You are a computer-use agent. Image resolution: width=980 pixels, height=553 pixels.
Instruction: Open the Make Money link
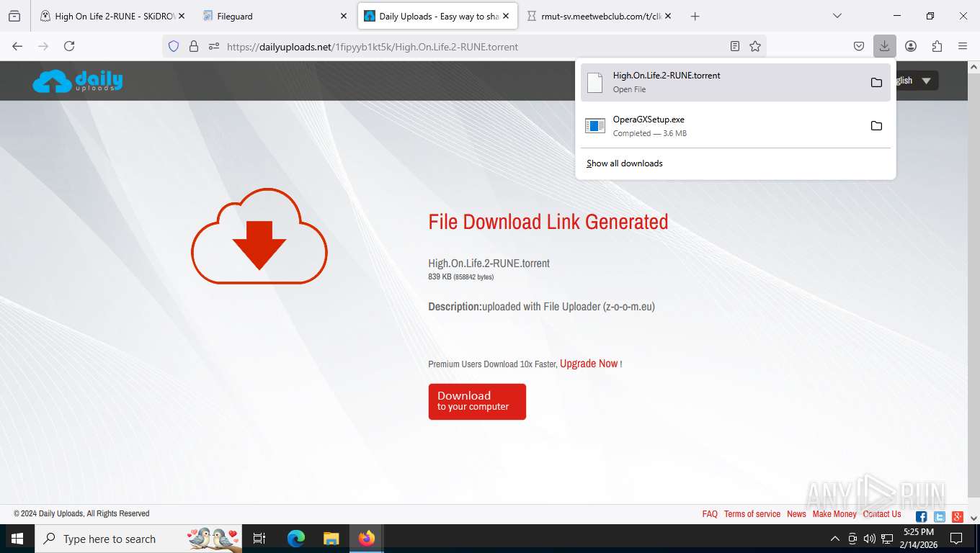[834, 514]
